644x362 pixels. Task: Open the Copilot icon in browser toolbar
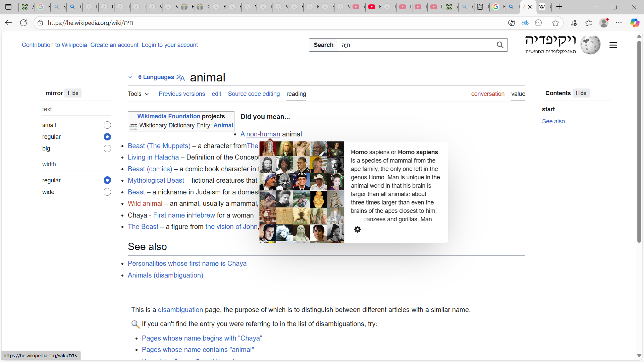[x=634, y=23]
